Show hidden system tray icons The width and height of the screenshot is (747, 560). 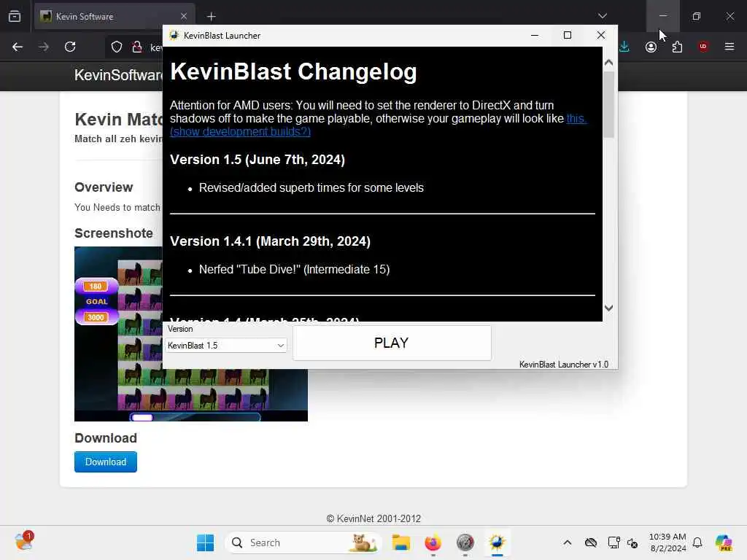point(567,542)
